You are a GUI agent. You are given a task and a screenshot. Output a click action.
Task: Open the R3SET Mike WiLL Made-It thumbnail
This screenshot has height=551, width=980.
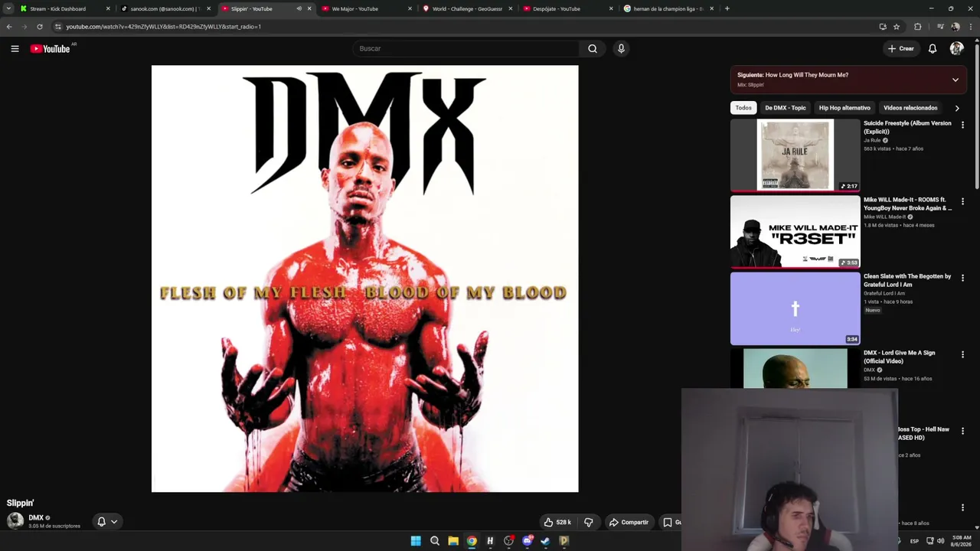[795, 231]
